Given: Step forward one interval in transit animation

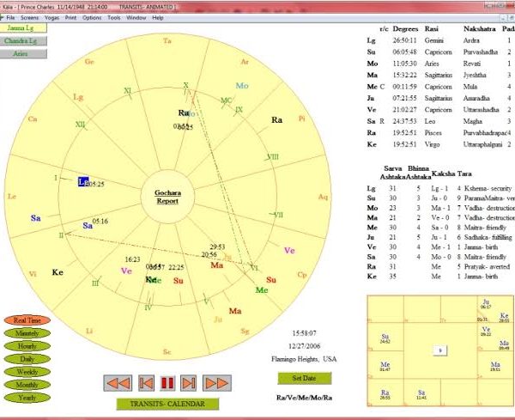Looking at the screenshot, I should pos(190,383).
